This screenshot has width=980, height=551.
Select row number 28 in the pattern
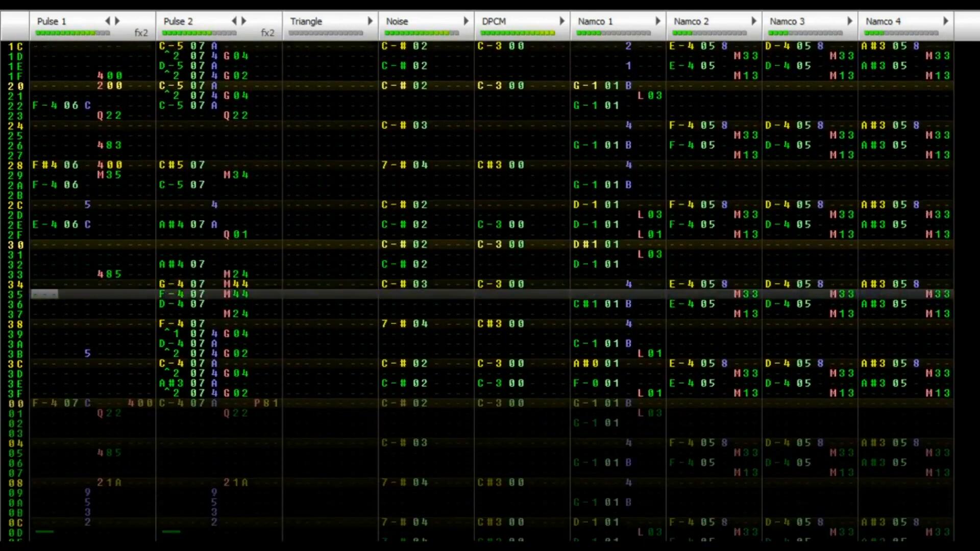click(15, 165)
